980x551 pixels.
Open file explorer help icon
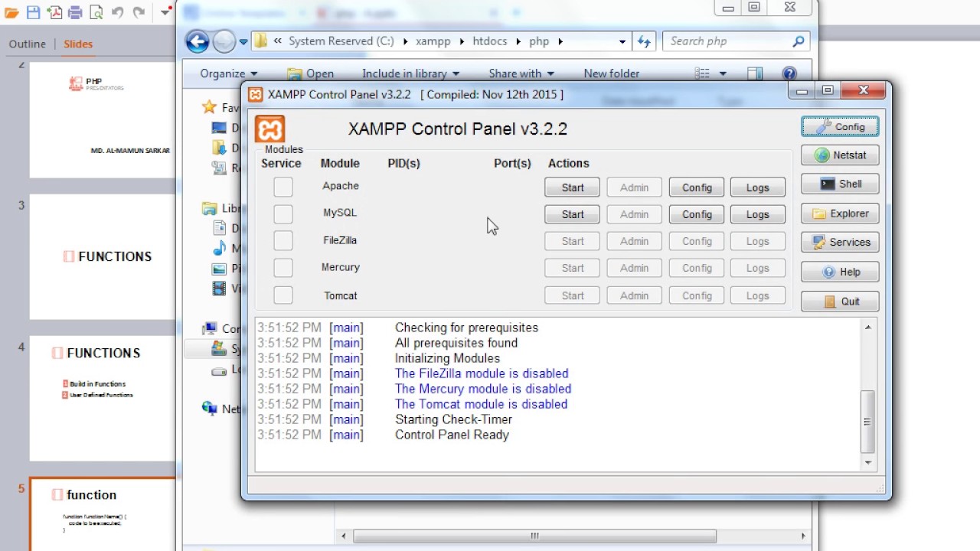pos(789,73)
